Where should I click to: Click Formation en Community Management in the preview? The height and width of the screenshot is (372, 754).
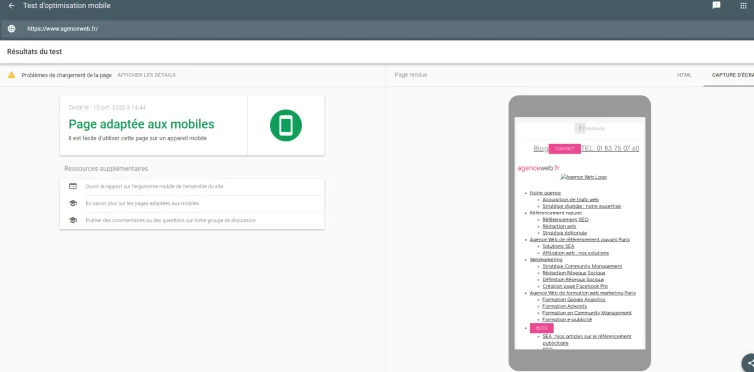click(587, 313)
